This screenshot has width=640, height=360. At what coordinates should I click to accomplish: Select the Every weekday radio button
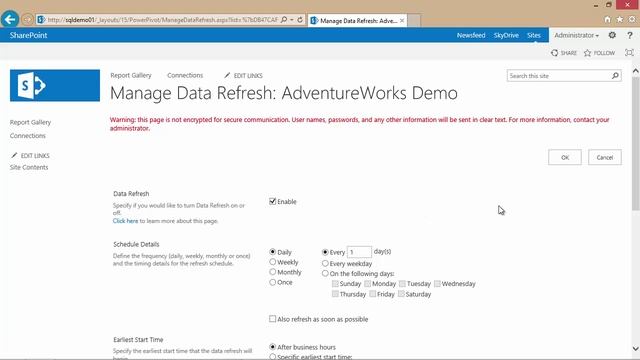[x=325, y=264]
